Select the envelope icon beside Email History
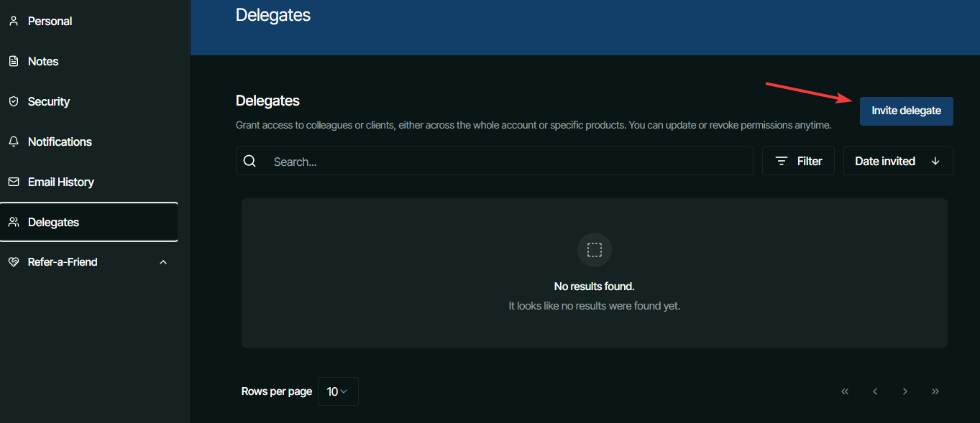Image resolution: width=980 pixels, height=423 pixels. click(13, 181)
